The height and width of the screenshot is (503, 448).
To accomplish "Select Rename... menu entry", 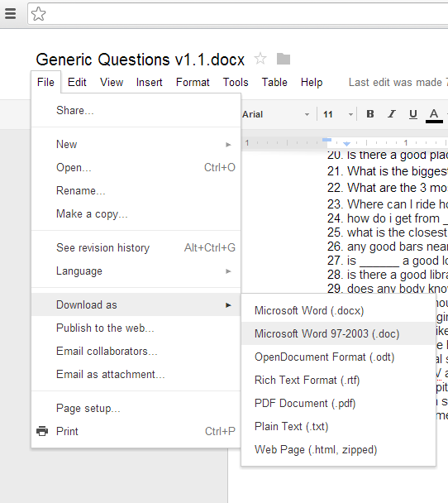I will pyautogui.click(x=136, y=190).
